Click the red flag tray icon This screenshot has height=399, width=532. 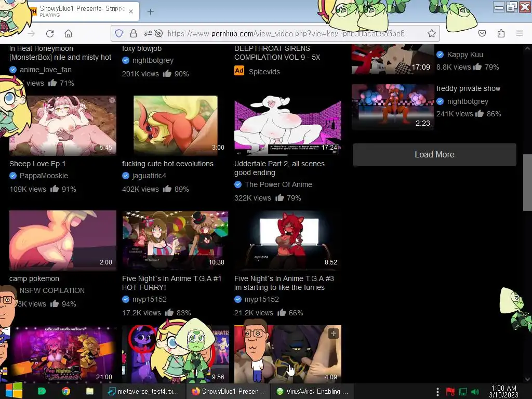450,392
